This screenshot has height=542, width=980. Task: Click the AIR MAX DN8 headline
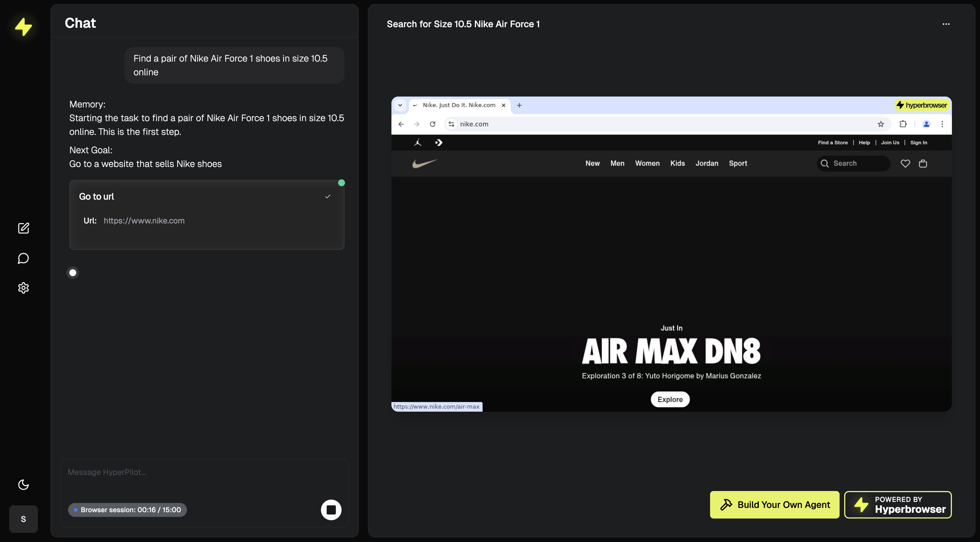point(671,351)
